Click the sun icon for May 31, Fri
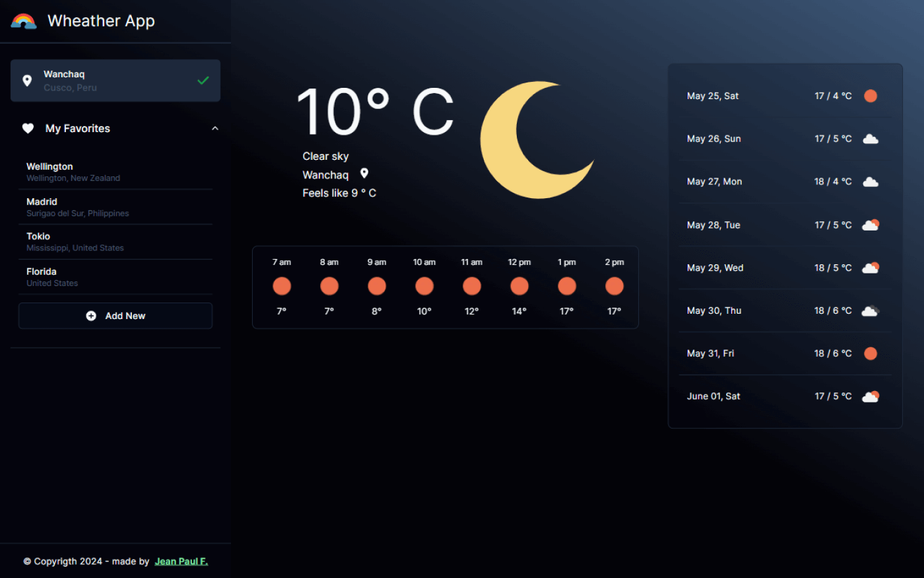 870,353
